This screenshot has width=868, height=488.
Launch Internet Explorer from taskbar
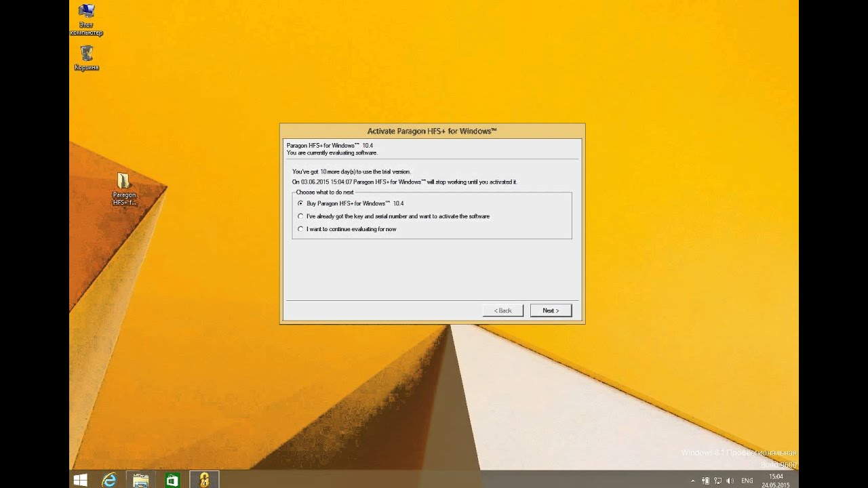click(109, 480)
